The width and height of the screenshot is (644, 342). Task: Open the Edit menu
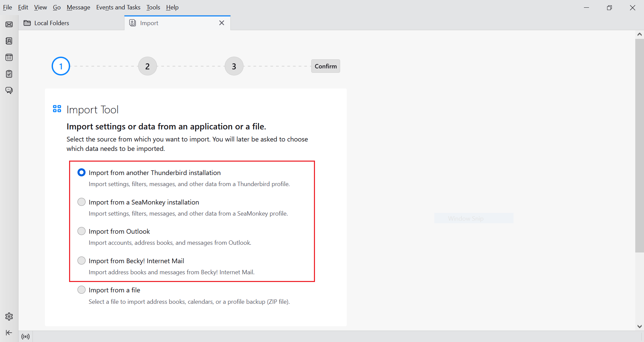(x=23, y=7)
